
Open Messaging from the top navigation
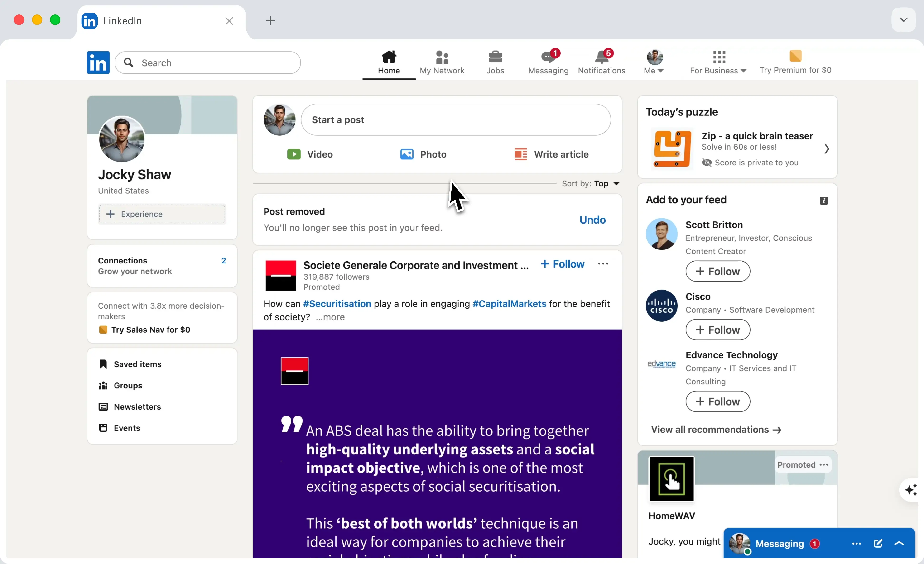coord(548,62)
